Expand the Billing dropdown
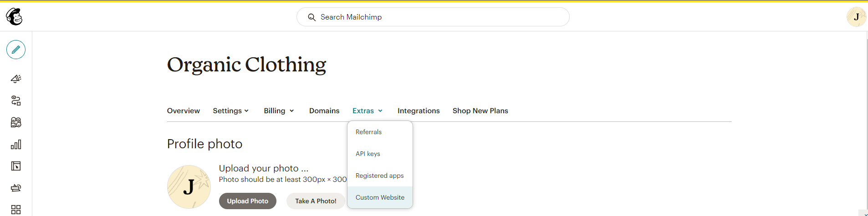Image resolution: width=868 pixels, height=216 pixels. coord(279,111)
